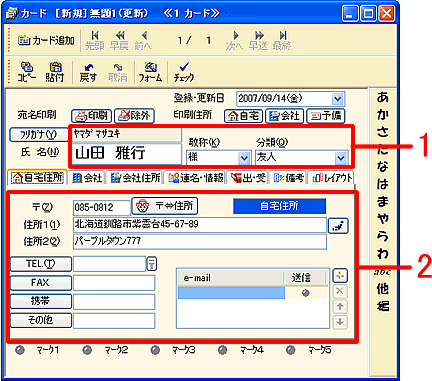Screen dimensions: 432x381
Task: Click the コピー copy icon
Action: 27,72
